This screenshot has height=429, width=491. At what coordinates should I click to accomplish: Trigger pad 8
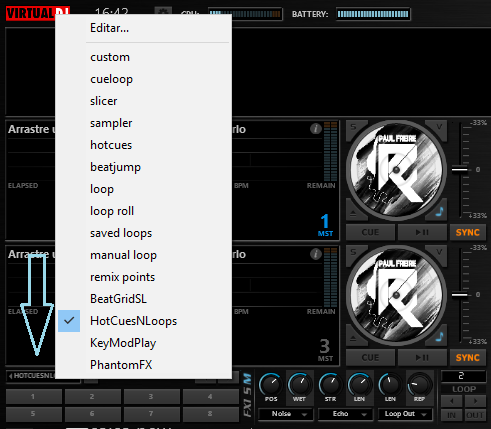211,414
